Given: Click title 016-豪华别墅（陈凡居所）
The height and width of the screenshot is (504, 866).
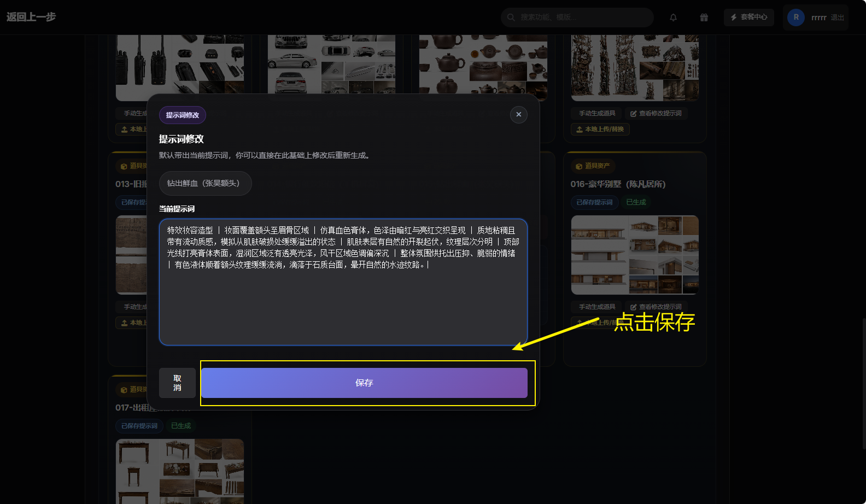Looking at the screenshot, I should [618, 184].
